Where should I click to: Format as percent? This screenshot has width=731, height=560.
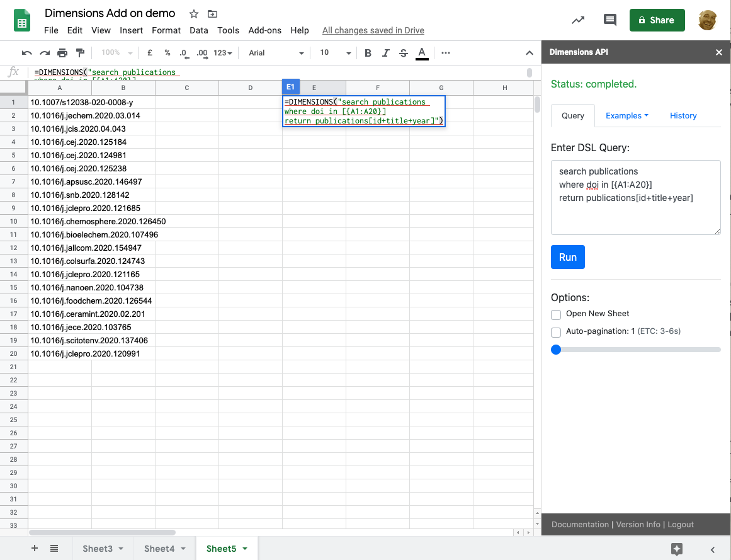pyautogui.click(x=167, y=53)
